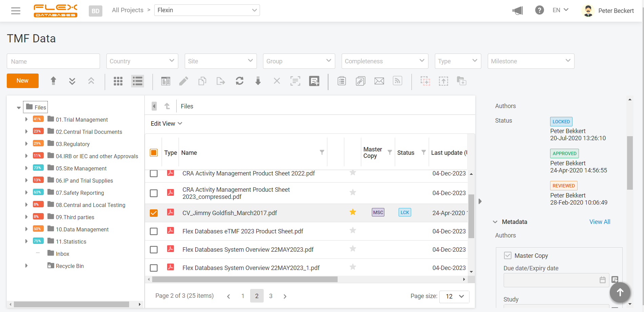Screen dimensions: 644x312
Task: Change the page size dropdown
Action: (454, 296)
